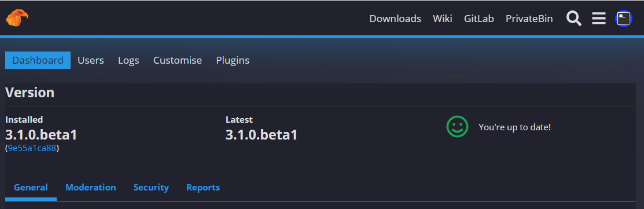
Task: Click the user avatar in header
Action: tap(624, 19)
